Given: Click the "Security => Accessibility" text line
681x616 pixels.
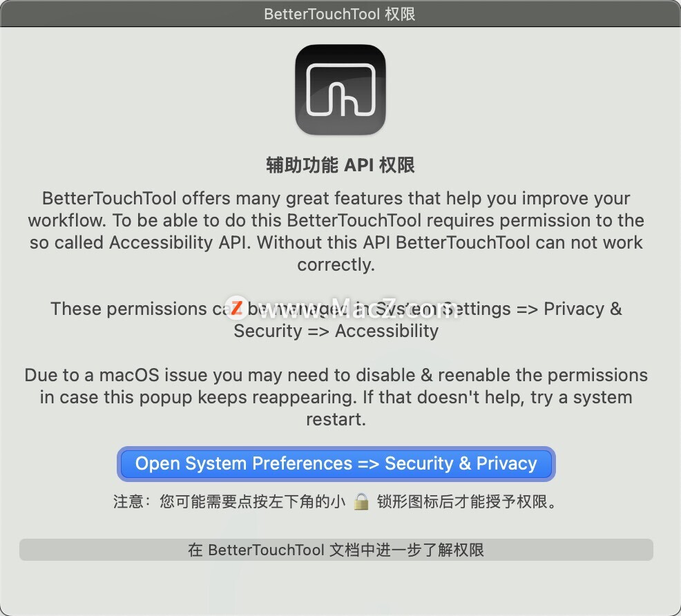Looking at the screenshot, I should click(x=336, y=331).
